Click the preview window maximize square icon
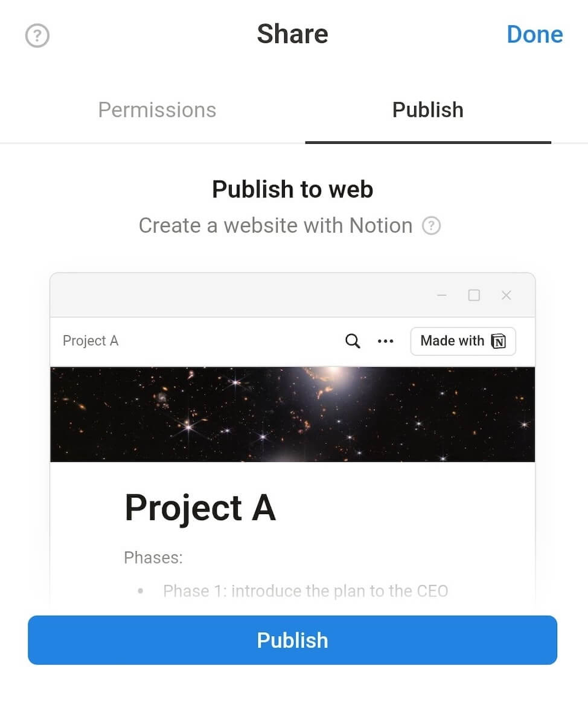 (x=474, y=295)
